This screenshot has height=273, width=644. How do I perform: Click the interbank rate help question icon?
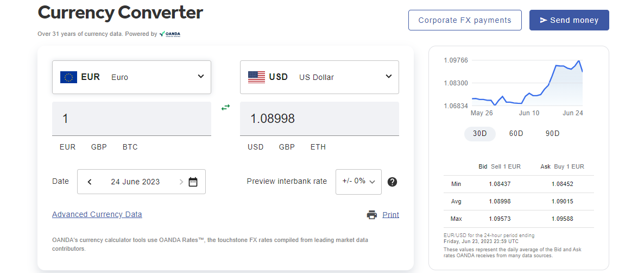pos(392,182)
